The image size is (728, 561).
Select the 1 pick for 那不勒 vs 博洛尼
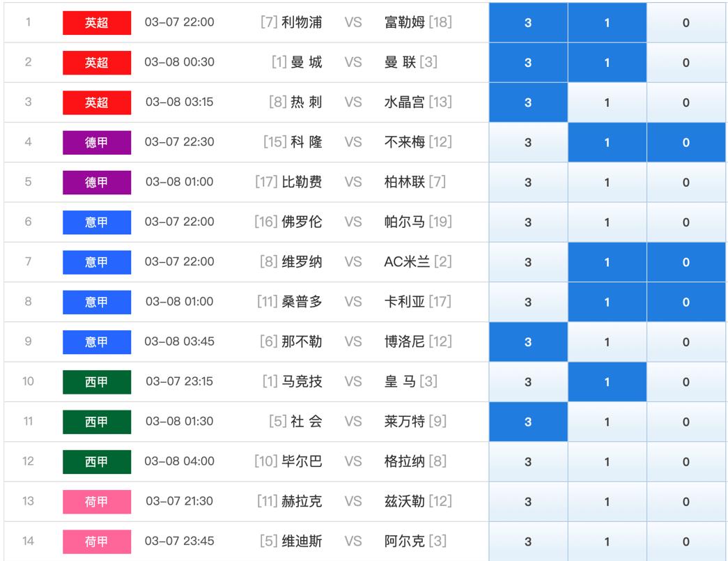607,341
